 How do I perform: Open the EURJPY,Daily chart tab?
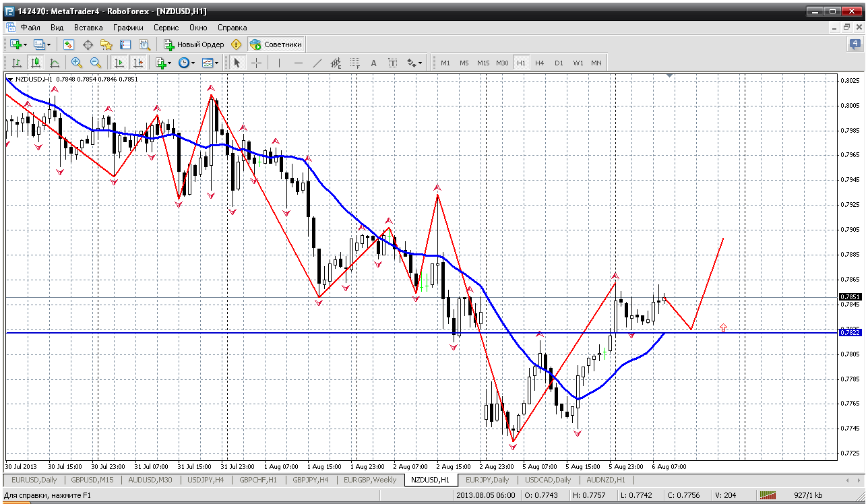[487, 480]
